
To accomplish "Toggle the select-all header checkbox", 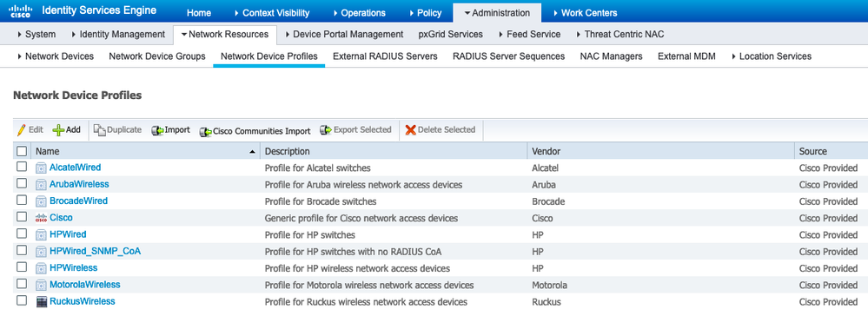I will [x=22, y=151].
